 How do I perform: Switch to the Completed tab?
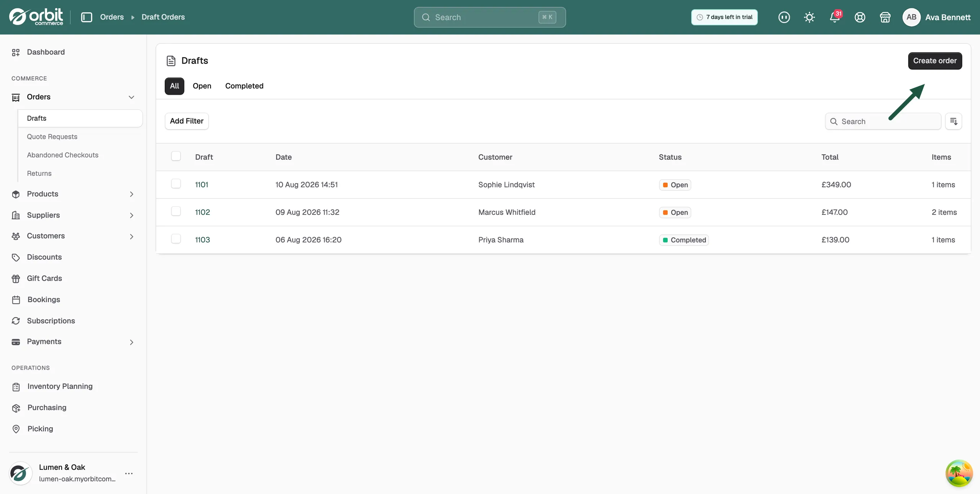pos(244,86)
